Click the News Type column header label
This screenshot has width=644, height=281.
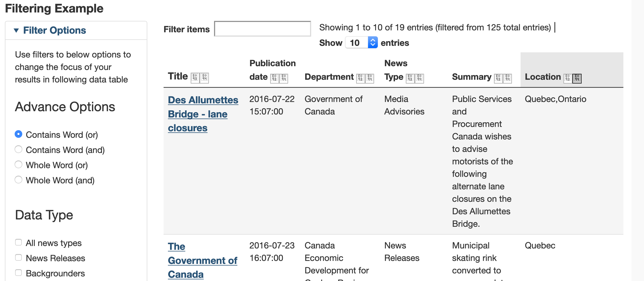(396, 70)
